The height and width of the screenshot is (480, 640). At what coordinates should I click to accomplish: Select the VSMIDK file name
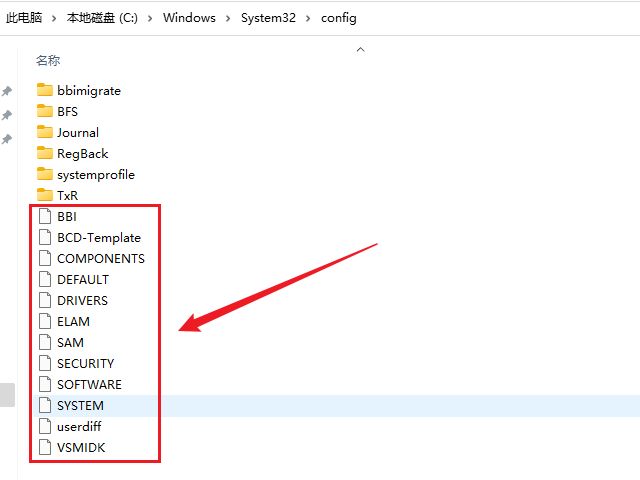tap(81, 447)
